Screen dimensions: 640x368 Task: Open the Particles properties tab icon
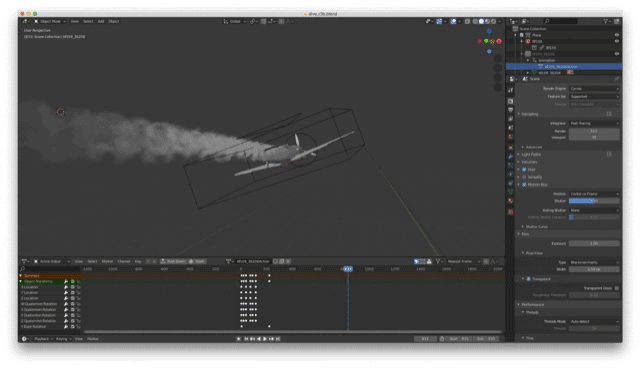click(511, 165)
